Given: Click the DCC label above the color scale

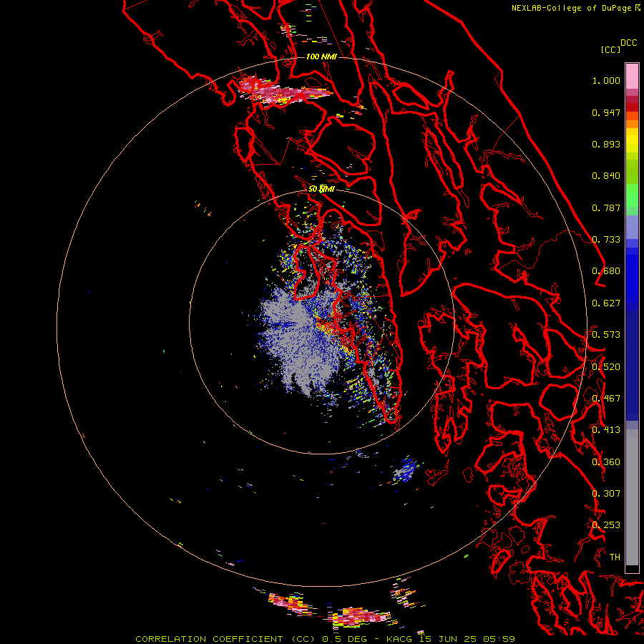Looking at the screenshot, I should [628, 43].
